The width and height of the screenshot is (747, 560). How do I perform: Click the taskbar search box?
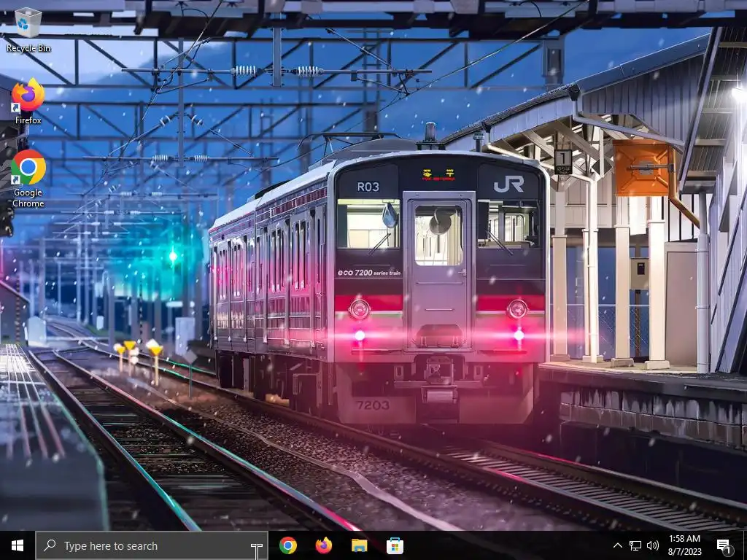click(x=152, y=545)
